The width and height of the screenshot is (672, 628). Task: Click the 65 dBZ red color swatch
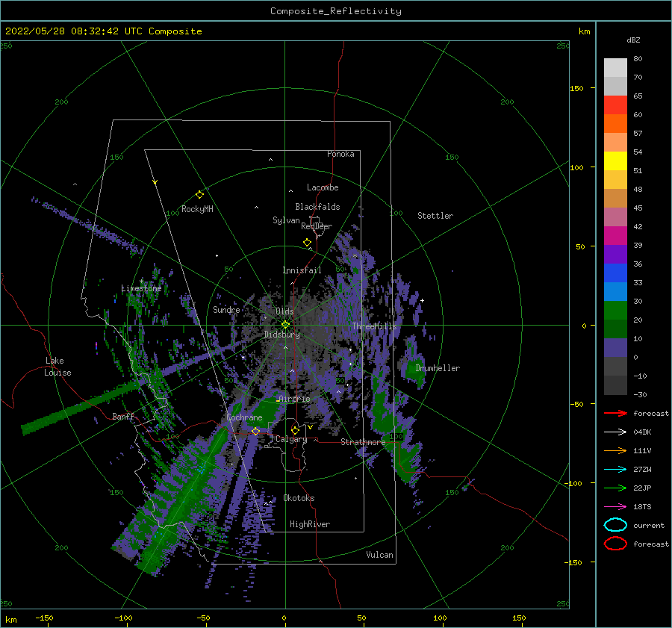tap(615, 105)
